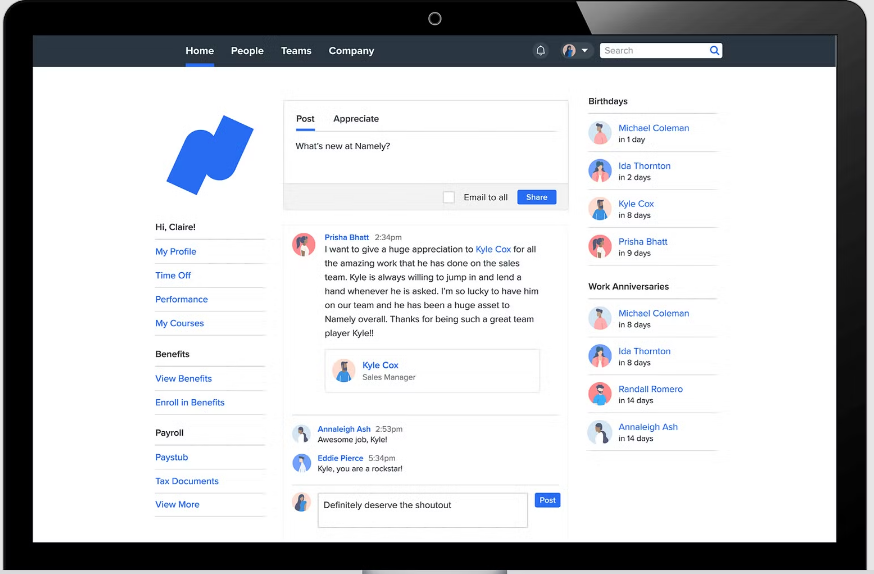Open Prisha Bhatt post author name
874x574 pixels.
[347, 237]
